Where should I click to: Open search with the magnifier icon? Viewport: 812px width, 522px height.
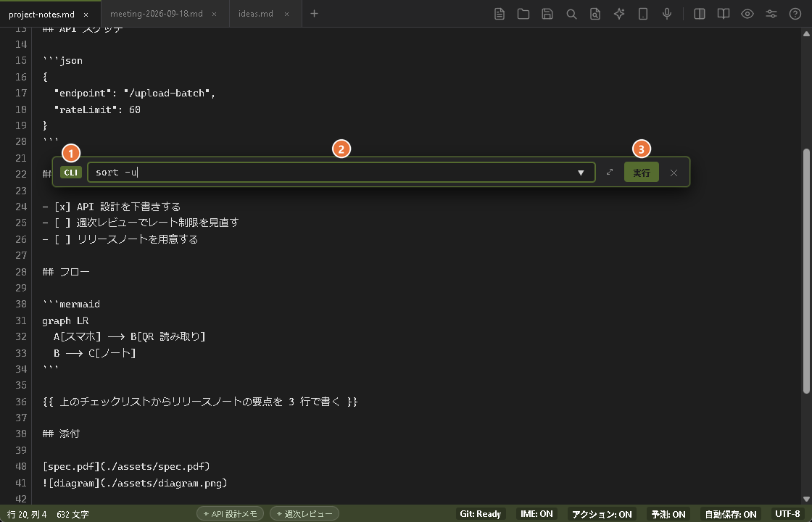click(x=571, y=14)
